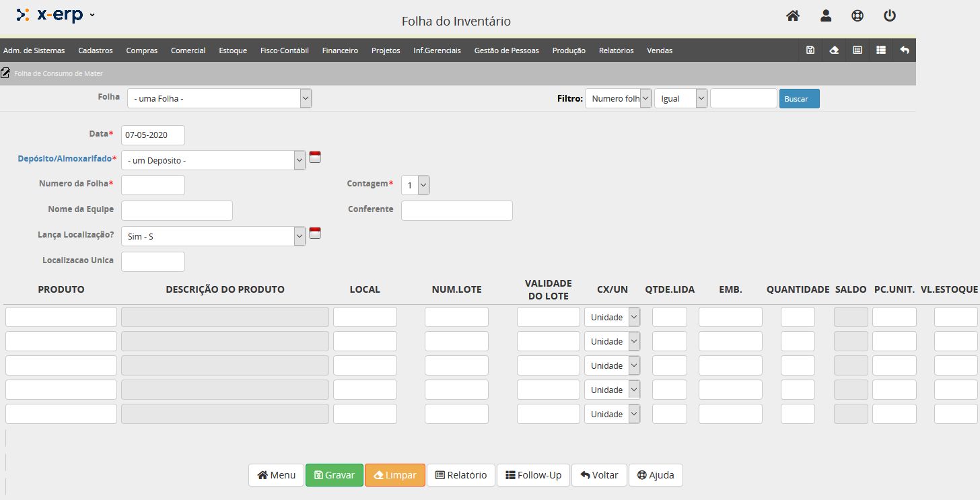Click the Ajuda button
The width and height of the screenshot is (980, 500).
click(656, 475)
